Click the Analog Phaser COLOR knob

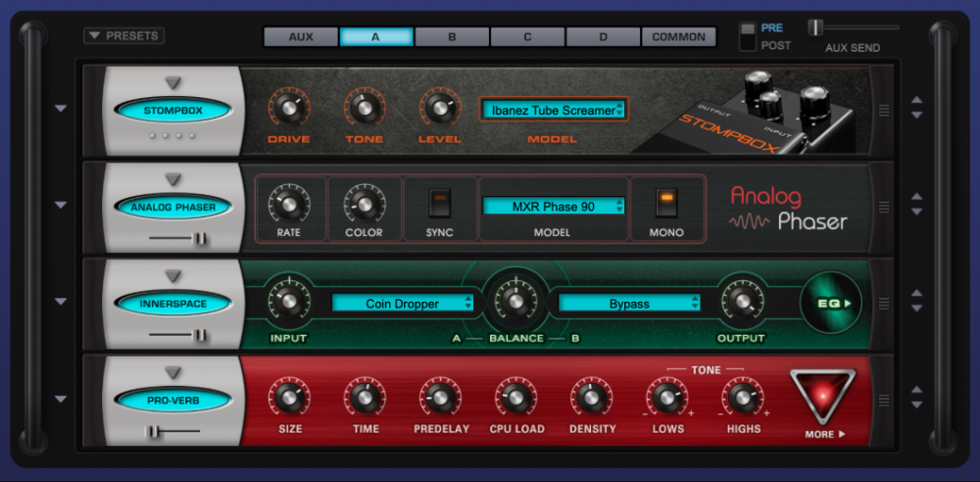pyautogui.click(x=365, y=205)
